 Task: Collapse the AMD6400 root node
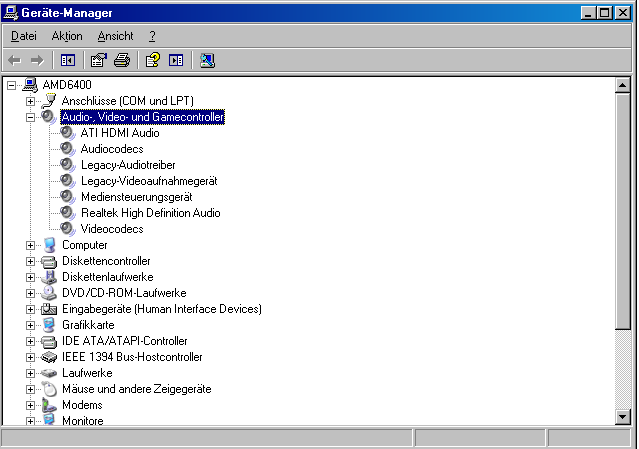11,85
